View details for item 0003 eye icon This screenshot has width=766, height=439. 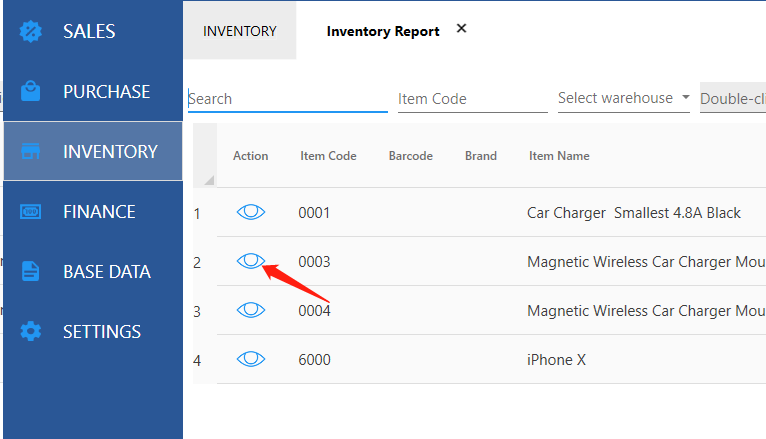coord(251,261)
